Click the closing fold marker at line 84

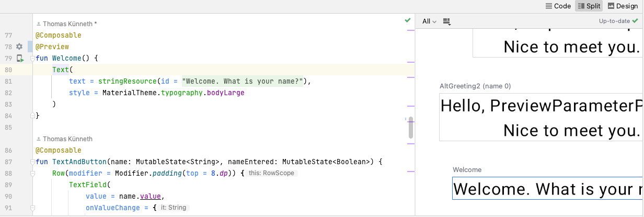point(32,116)
